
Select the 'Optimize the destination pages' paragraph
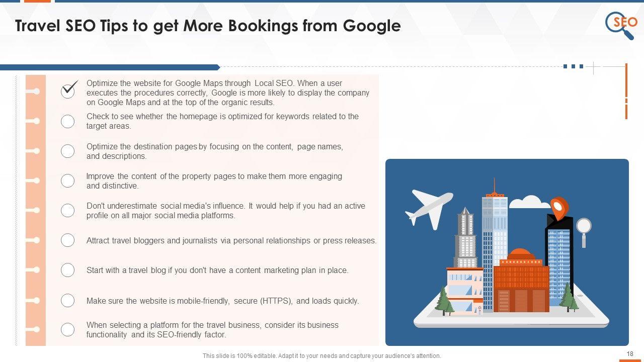pyautogui.click(x=215, y=151)
